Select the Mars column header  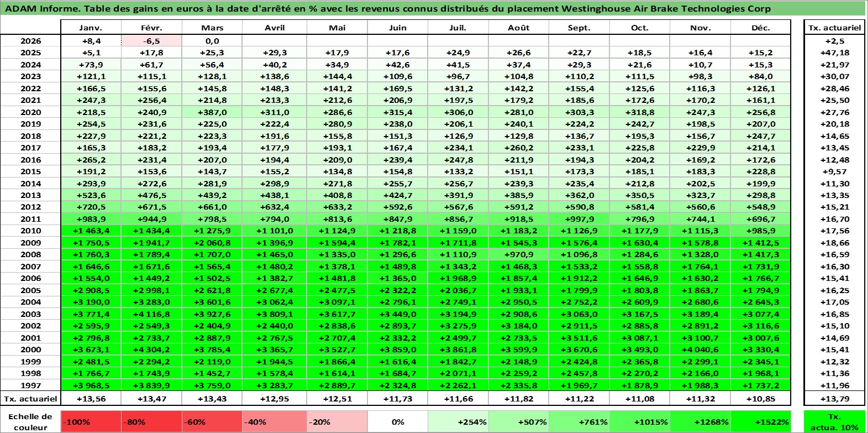(212, 28)
